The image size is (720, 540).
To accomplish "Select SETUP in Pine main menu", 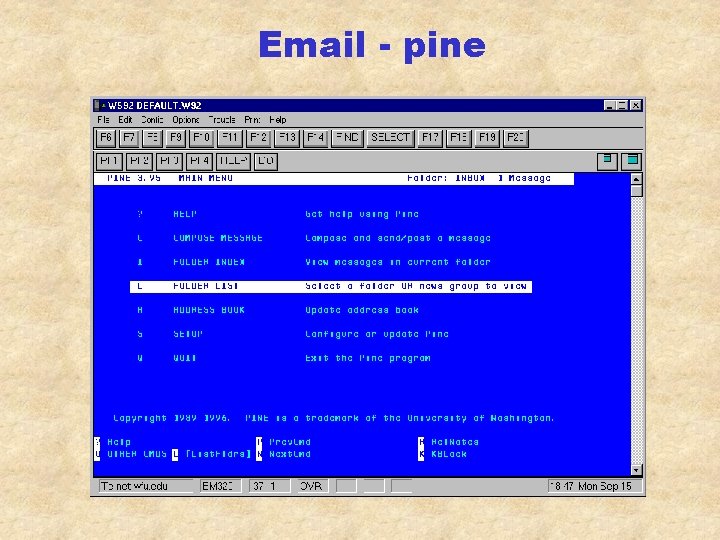I will tap(188, 334).
